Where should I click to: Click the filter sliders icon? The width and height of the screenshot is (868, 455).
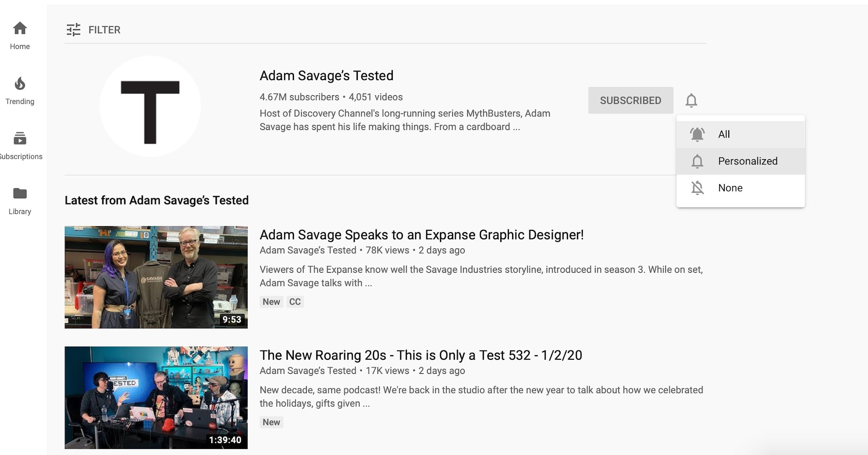[73, 30]
